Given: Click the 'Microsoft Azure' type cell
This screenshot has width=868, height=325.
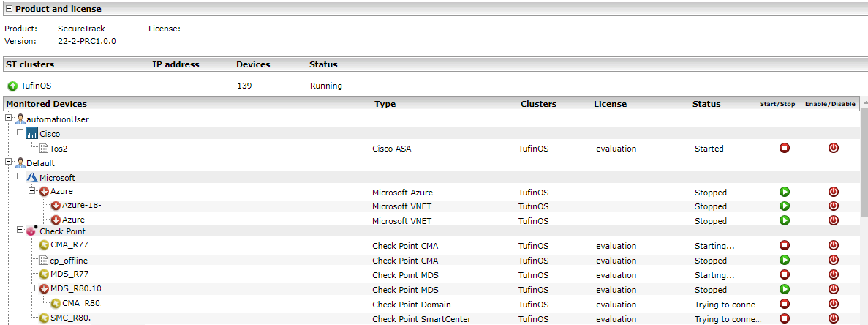Looking at the screenshot, I should (x=402, y=193).
